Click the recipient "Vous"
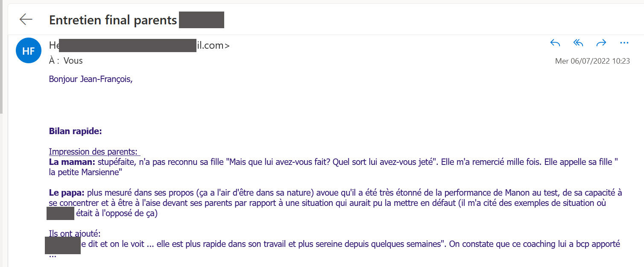Viewport: 644px width, 267px height. point(73,61)
